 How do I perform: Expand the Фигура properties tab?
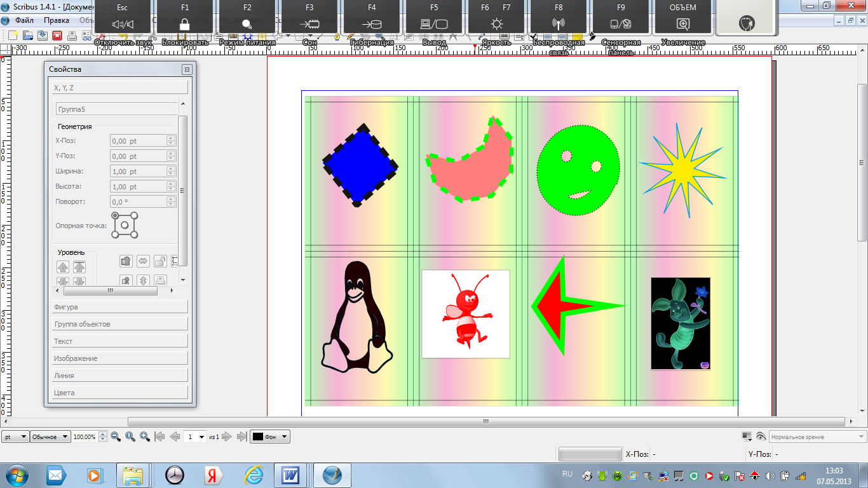[x=120, y=307]
